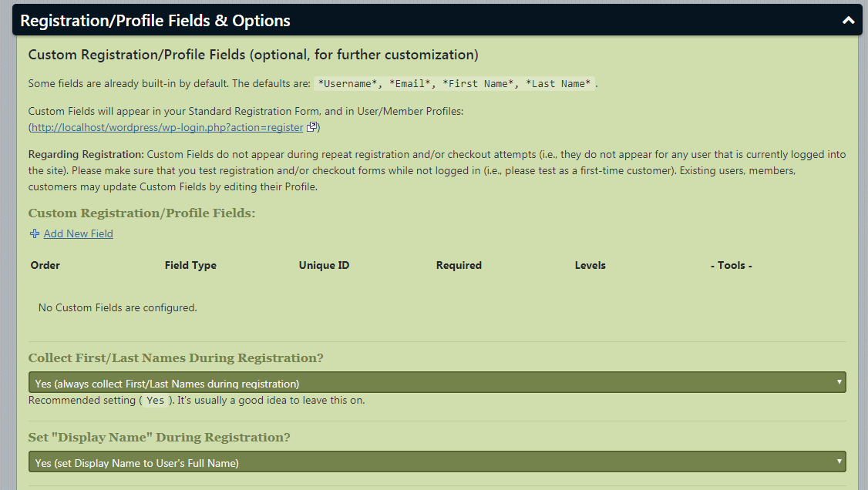Image resolution: width=868 pixels, height=490 pixels.
Task: Click the Order column header
Action: tap(45, 265)
